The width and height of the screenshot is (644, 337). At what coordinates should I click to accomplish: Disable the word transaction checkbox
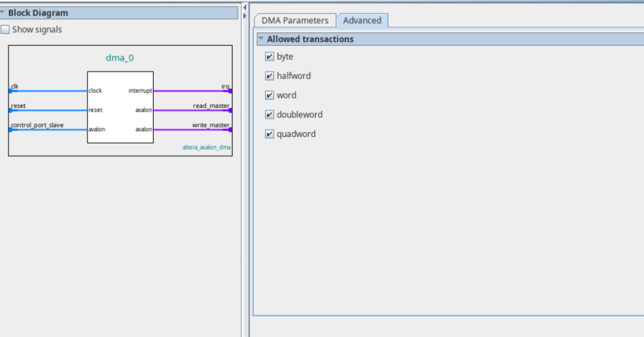coord(269,95)
